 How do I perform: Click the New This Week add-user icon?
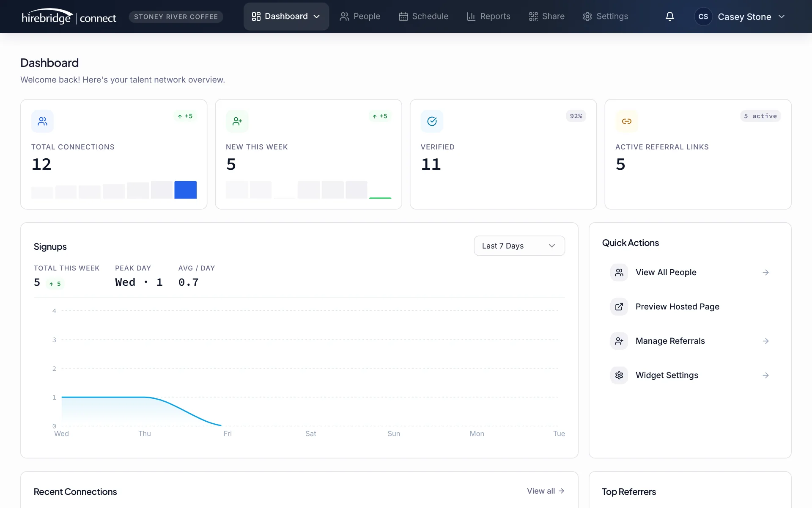(237, 121)
